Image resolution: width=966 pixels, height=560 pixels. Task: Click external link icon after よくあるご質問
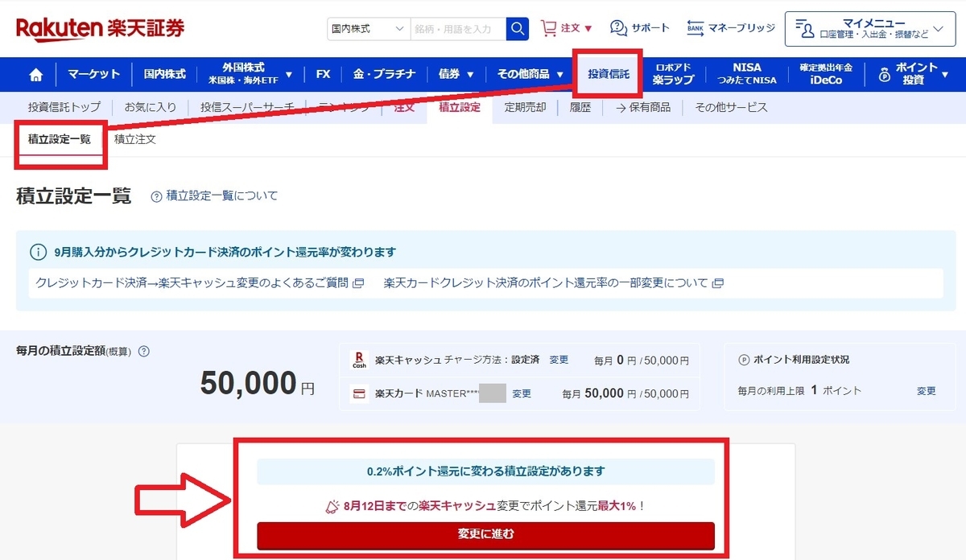(x=359, y=283)
